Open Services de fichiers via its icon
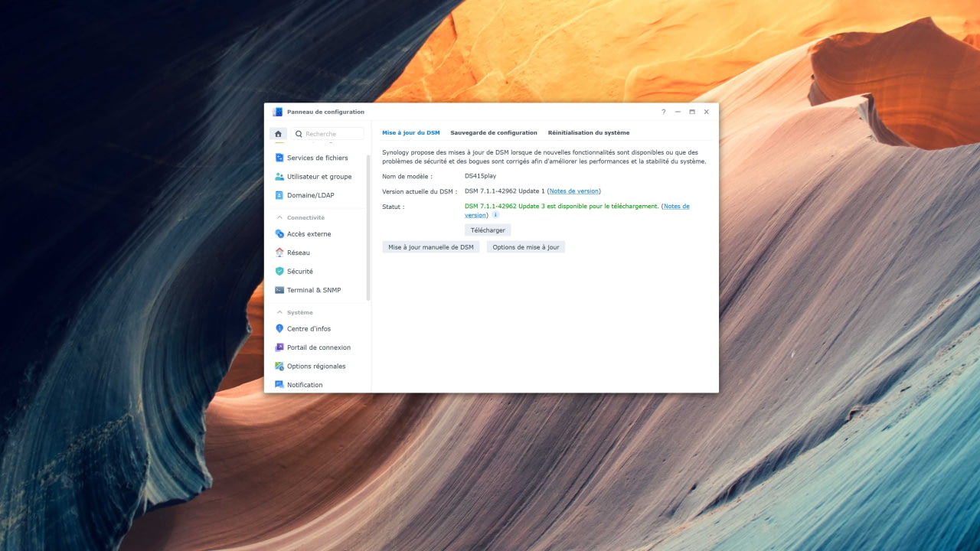 click(x=279, y=158)
